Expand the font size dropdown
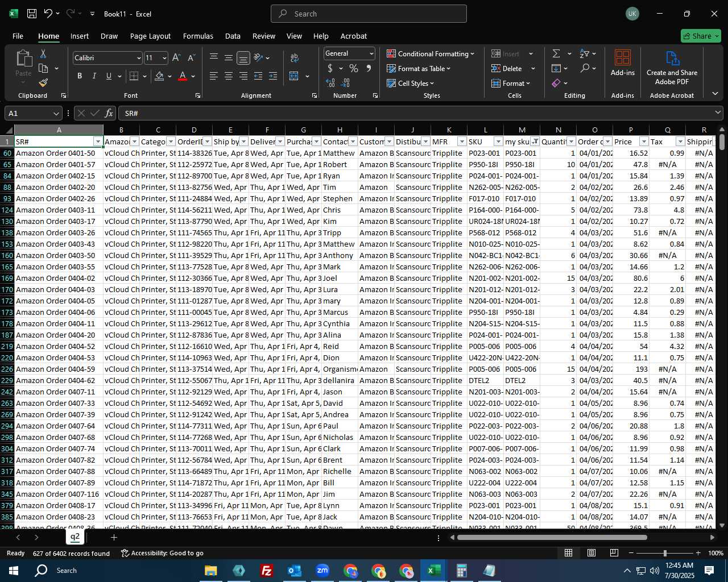Screen dimensions: 728x582 (x=164, y=58)
